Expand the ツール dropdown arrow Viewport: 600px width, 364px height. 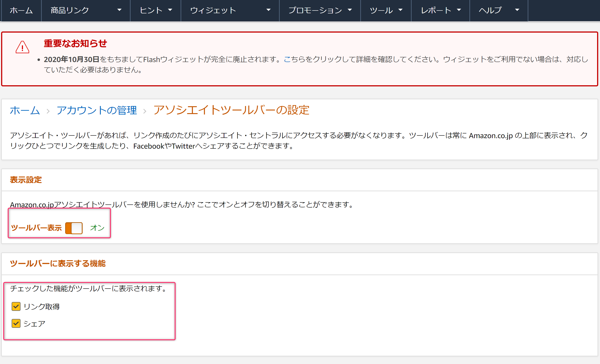point(400,10)
